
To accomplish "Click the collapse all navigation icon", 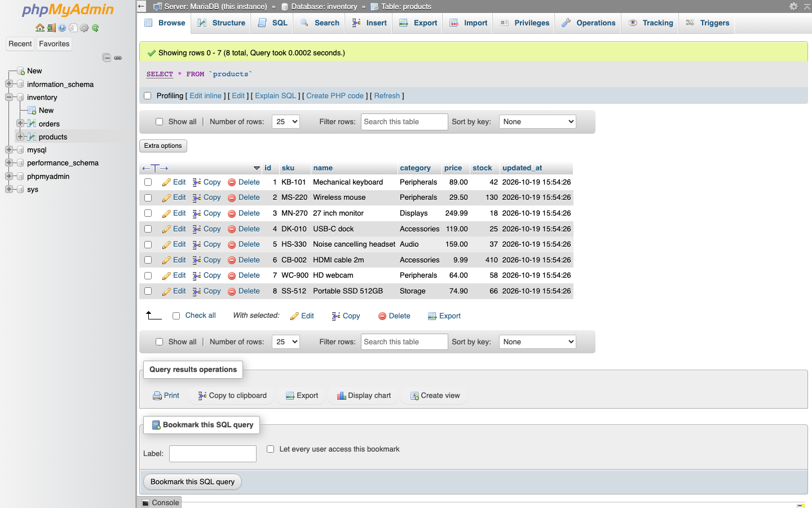I will [x=107, y=58].
